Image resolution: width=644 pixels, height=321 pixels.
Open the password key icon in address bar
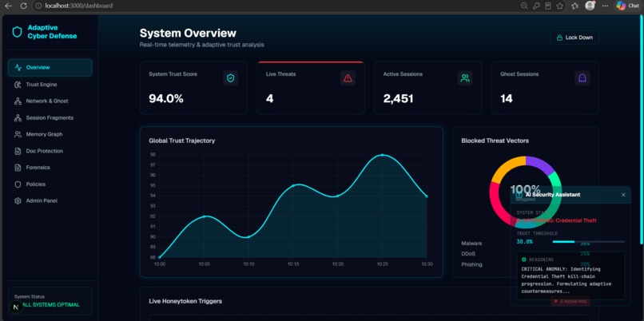point(536,6)
